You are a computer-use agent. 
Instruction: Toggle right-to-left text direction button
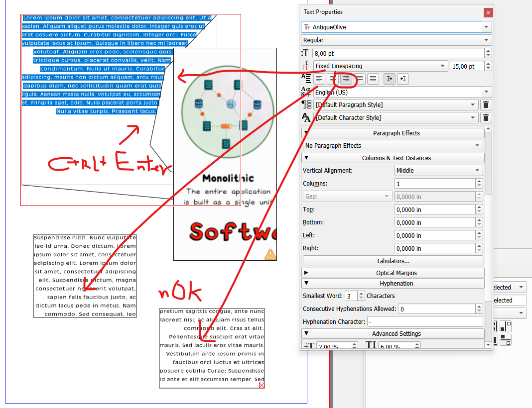[x=403, y=79]
